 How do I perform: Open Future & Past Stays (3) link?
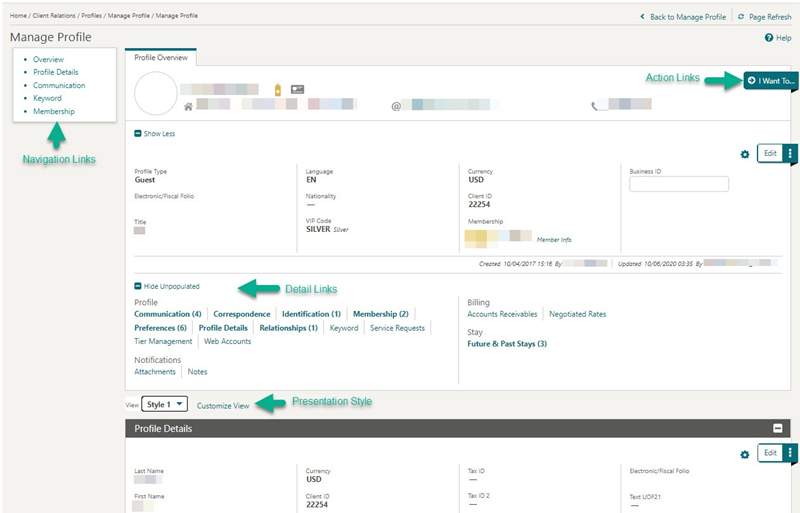(x=507, y=344)
